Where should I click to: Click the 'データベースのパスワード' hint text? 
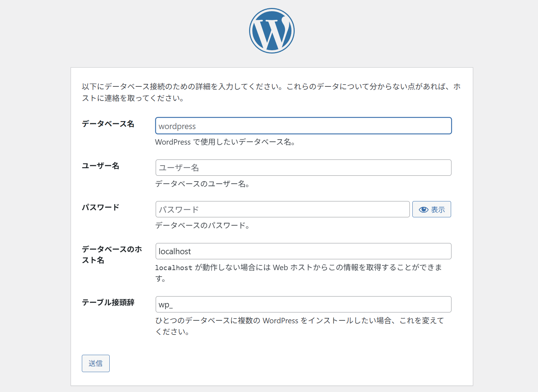(202, 226)
